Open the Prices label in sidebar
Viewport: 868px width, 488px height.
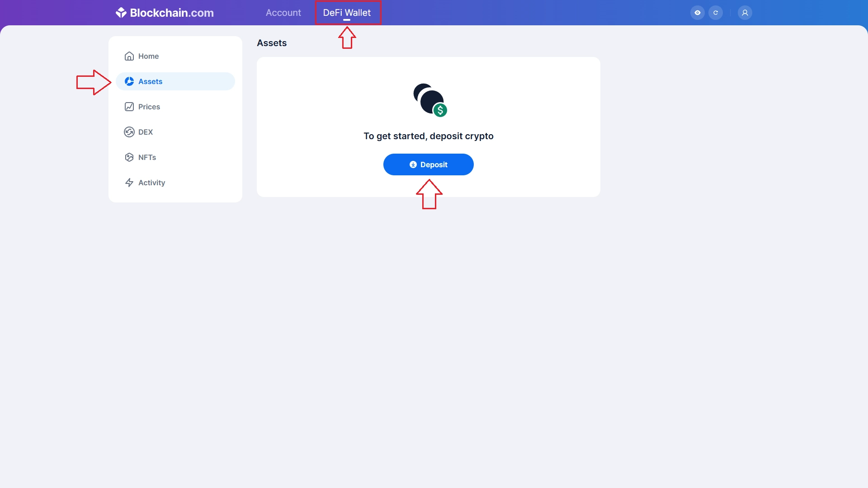click(x=149, y=107)
